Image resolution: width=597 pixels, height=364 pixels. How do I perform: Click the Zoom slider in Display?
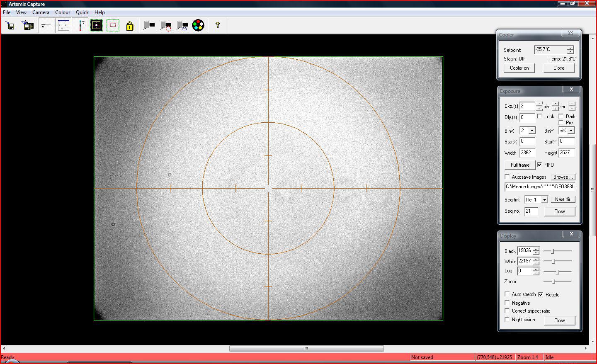(557, 281)
